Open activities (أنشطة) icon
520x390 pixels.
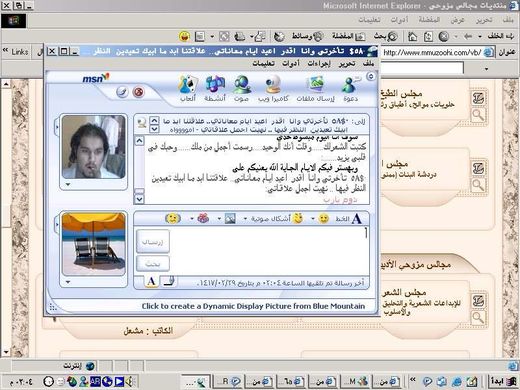pos(215,89)
